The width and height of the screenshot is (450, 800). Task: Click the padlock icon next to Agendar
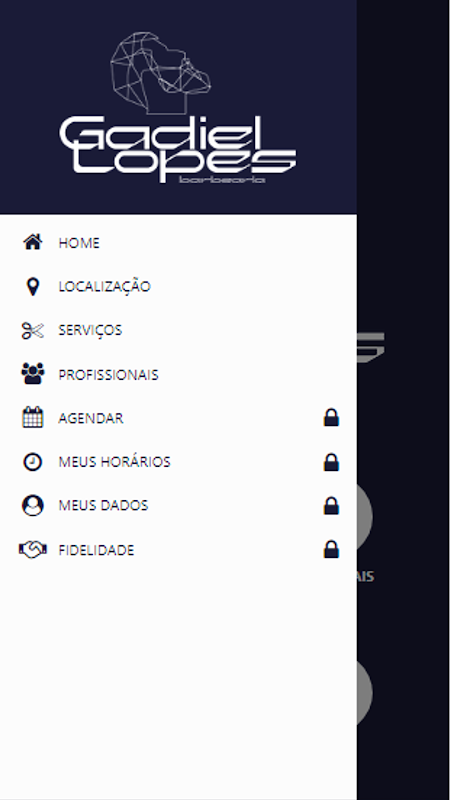pyautogui.click(x=331, y=417)
